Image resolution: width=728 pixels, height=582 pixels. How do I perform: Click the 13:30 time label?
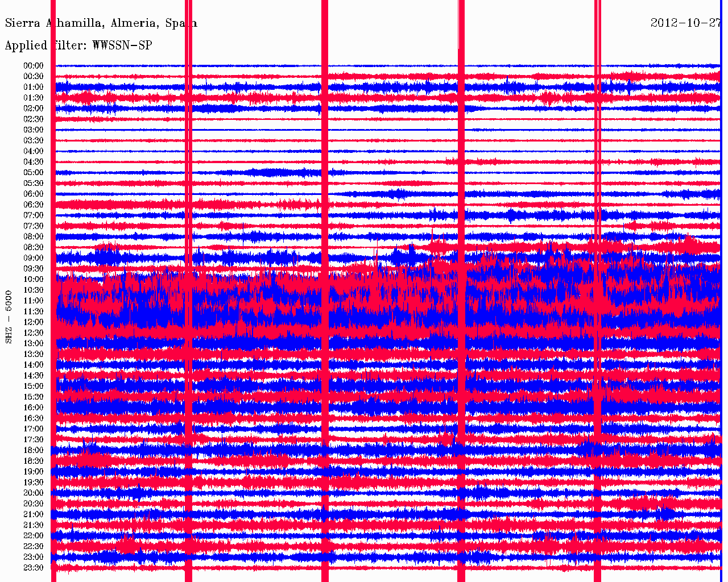tap(34, 354)
